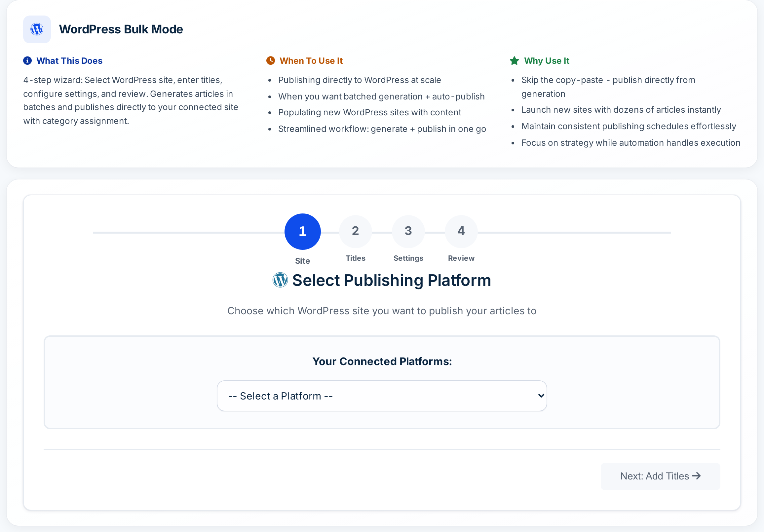This screenshot has height=532, width=764.
Task: Open the Select a Platform dropdown
Action: [x=382, y=396]
